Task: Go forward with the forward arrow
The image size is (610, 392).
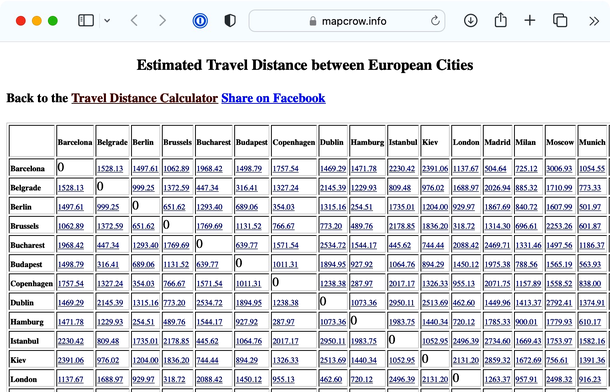Action: 162,21
